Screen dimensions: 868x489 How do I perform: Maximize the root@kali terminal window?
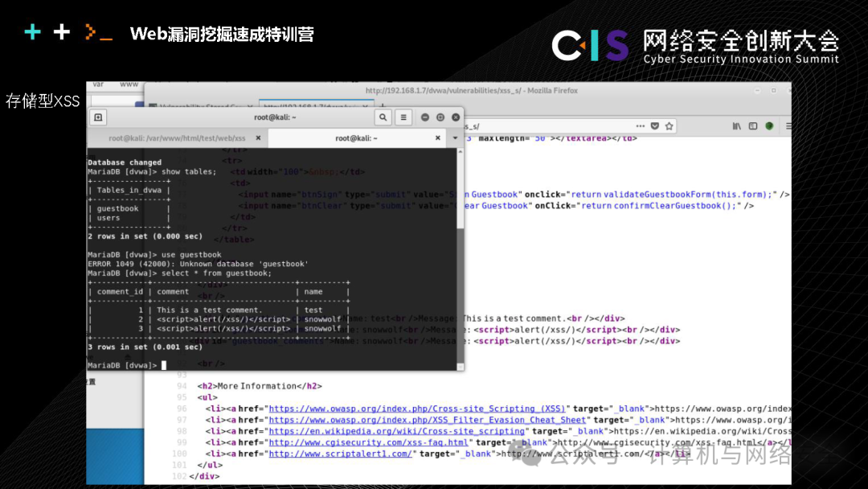(440, 117)
